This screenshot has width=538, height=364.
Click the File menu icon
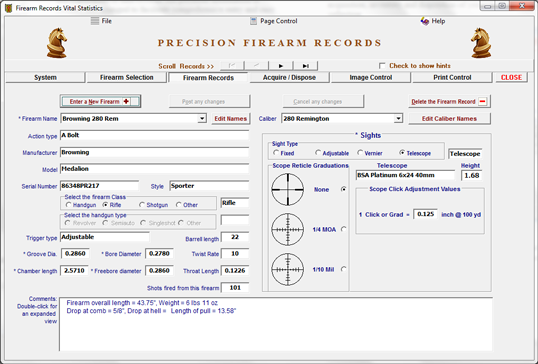pyautogui.click(x=95, y=21)
